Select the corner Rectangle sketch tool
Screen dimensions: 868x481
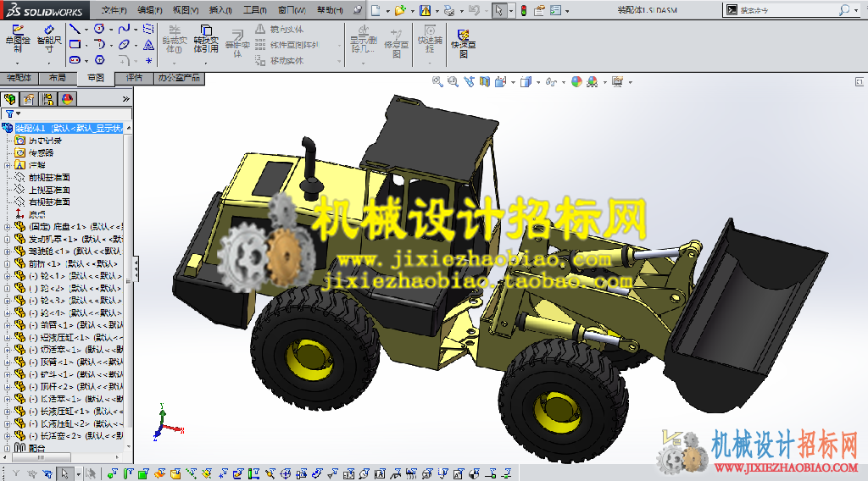(75, 44)
